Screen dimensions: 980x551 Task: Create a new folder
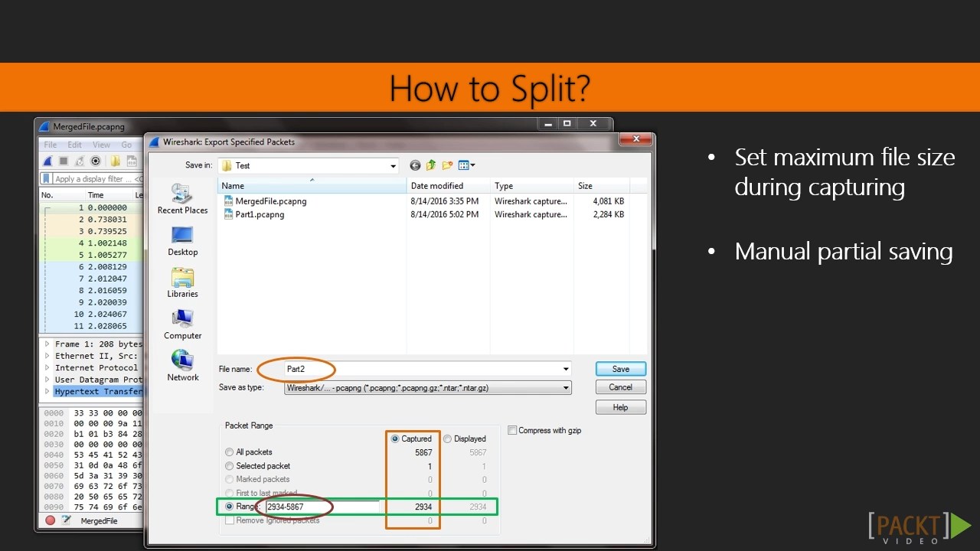click(447, 165)
